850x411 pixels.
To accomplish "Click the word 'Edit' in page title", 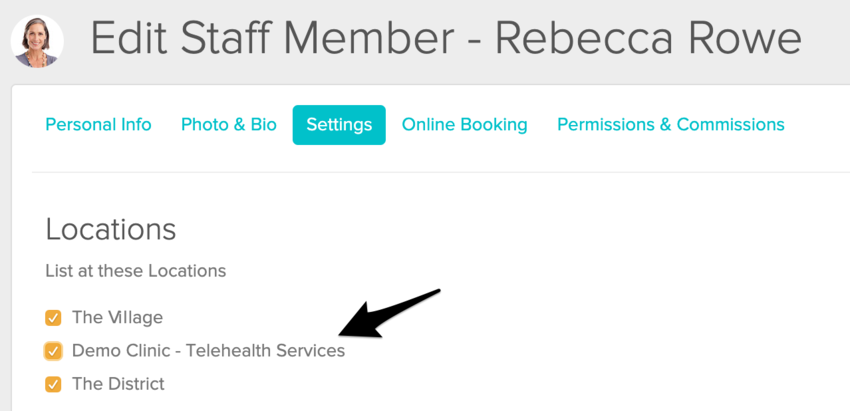I will (x=128, y=38).
